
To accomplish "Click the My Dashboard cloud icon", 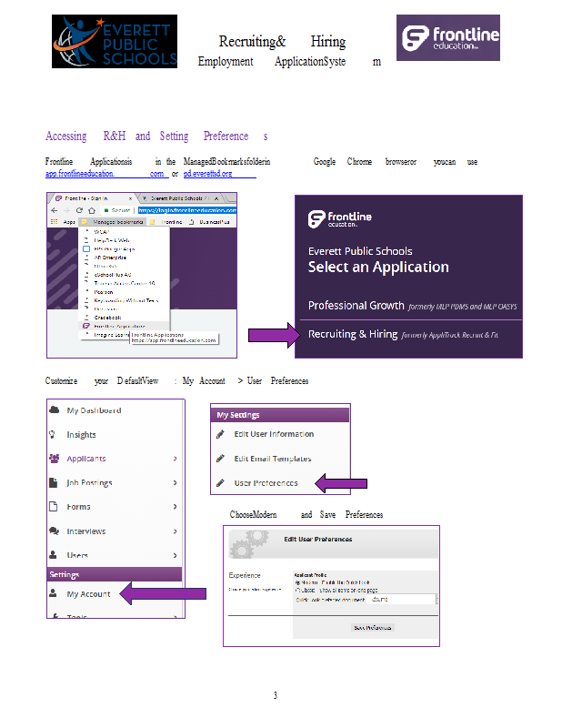I will [55, 409].
